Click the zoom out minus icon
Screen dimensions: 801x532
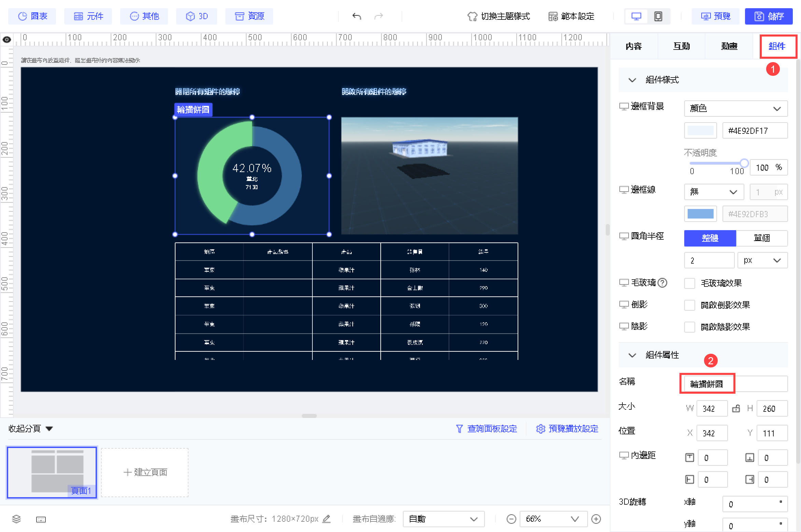511,519
